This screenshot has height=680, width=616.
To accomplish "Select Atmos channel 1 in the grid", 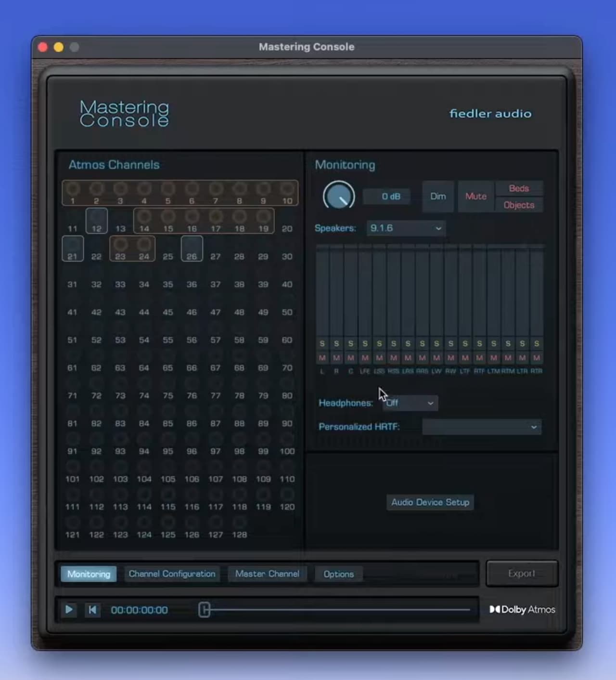I will (73, 188).
